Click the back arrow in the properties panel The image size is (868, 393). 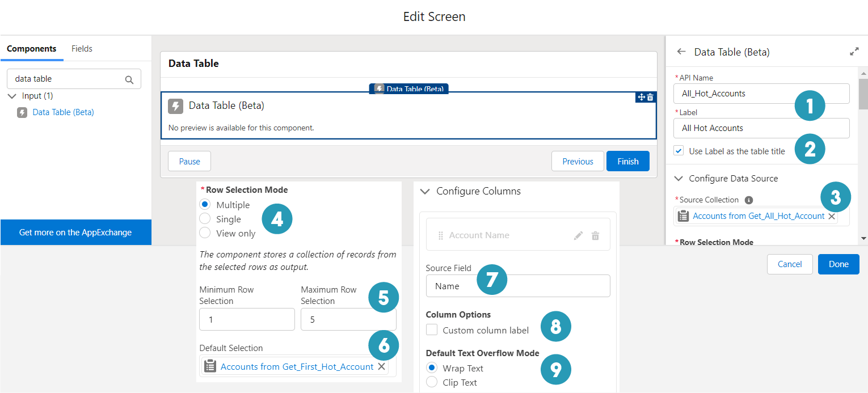(x=681, y=52)
